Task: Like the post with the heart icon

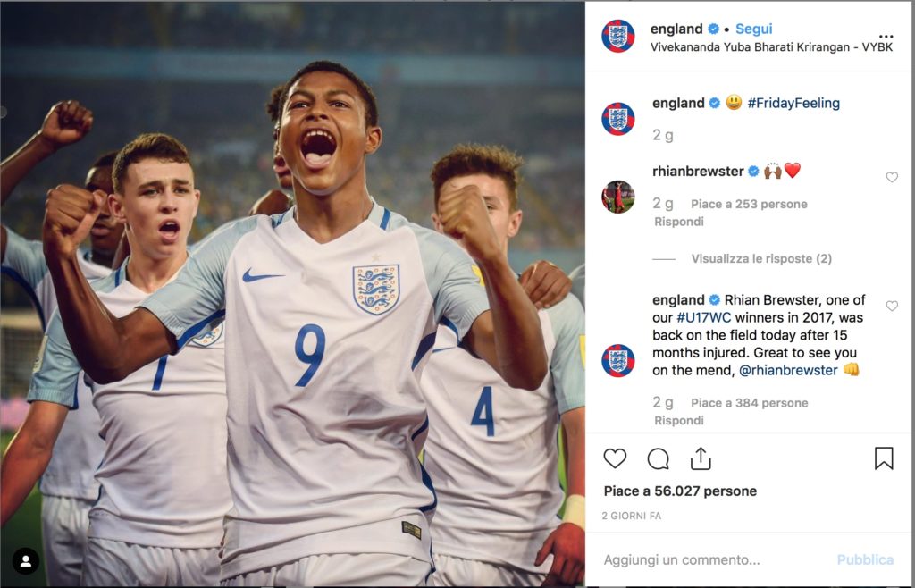Action: [x=615, y=458]
